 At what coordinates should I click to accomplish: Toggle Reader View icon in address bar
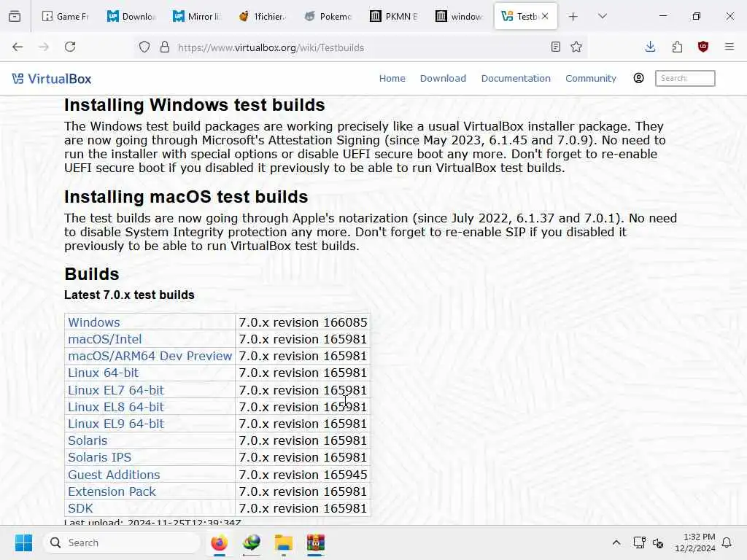click(x=555, y=47)
